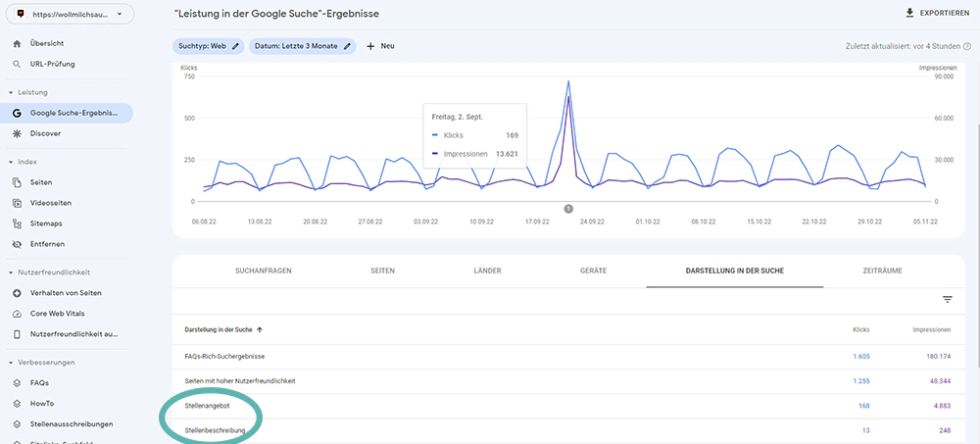Click the site favicon in property selector
The image size is (980, 444).
22,14
